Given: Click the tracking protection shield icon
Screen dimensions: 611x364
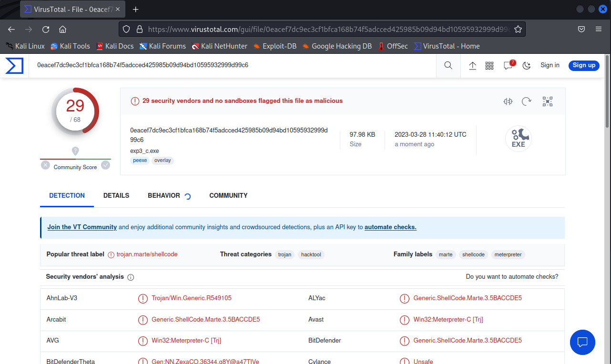Looking at the screenshot, I should pyautogui.click(x=126, y=29).
